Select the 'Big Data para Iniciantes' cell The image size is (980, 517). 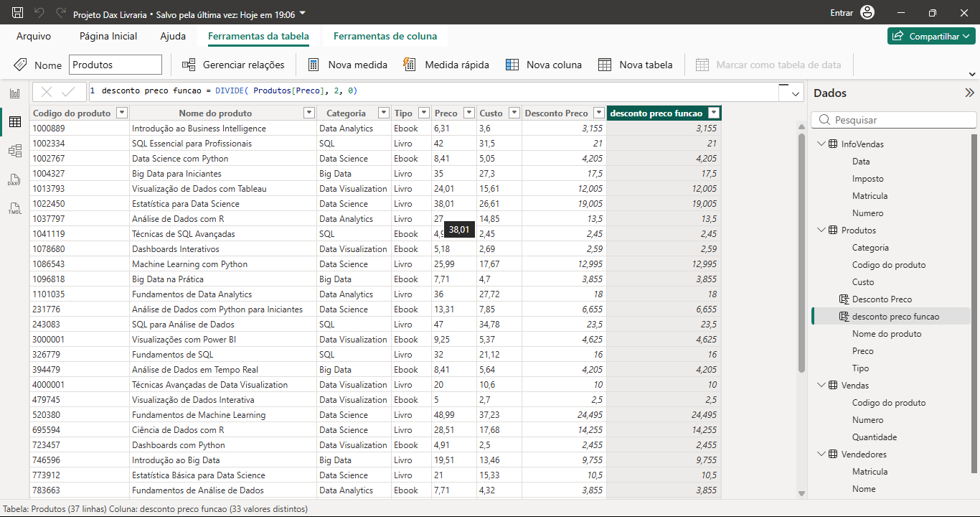223,174
